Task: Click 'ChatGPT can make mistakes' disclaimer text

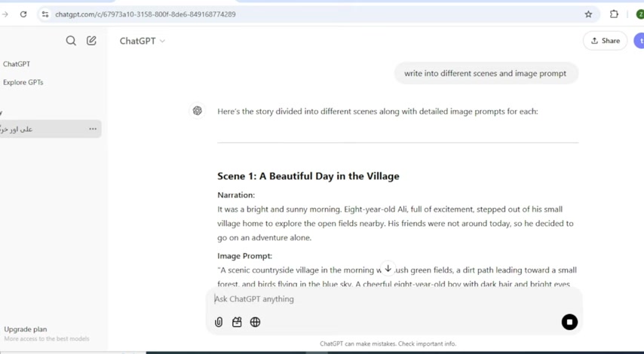Action: coord(388,343)
